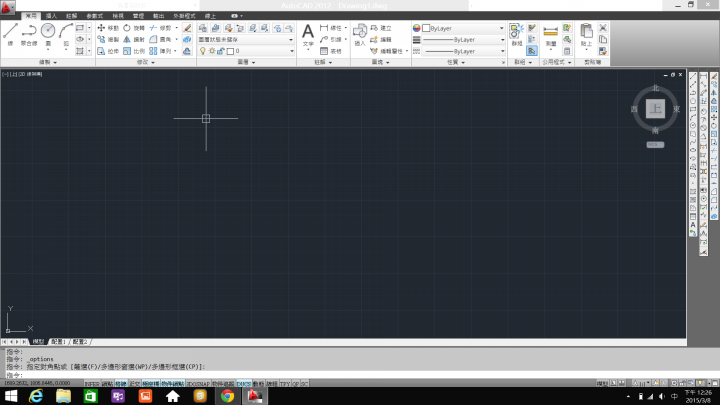Click the Create block (建立) tool
The image size is (720, 405).
pyautogui.click(x=381, y=28)
